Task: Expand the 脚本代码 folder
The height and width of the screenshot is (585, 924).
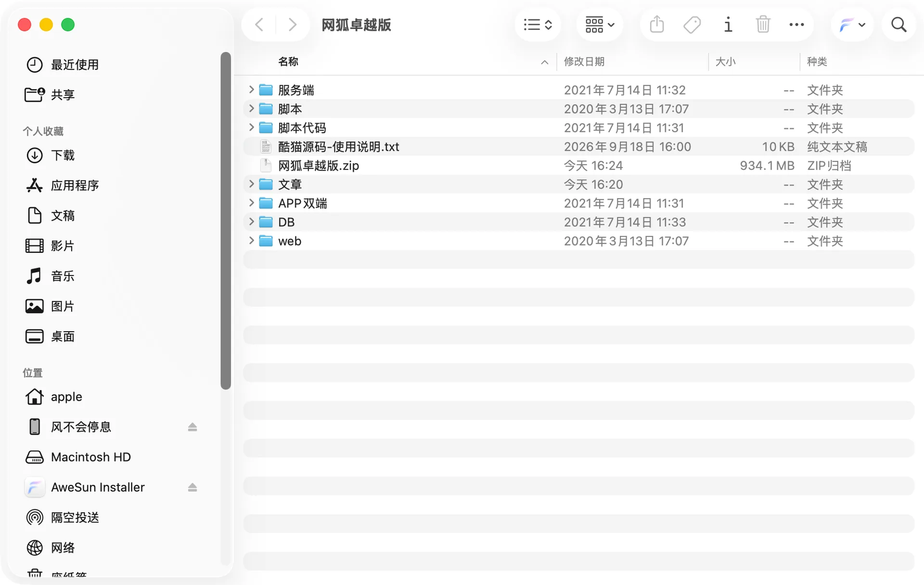Action: pyautogui.click(x=251, y=127)
